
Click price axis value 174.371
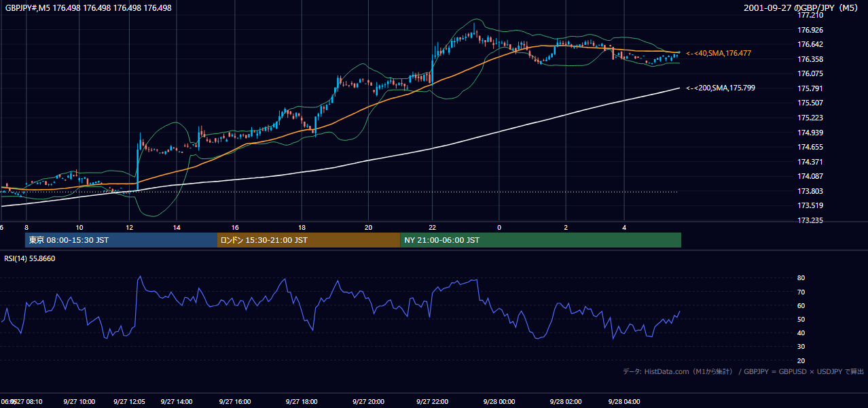click(x=810, y=162)
